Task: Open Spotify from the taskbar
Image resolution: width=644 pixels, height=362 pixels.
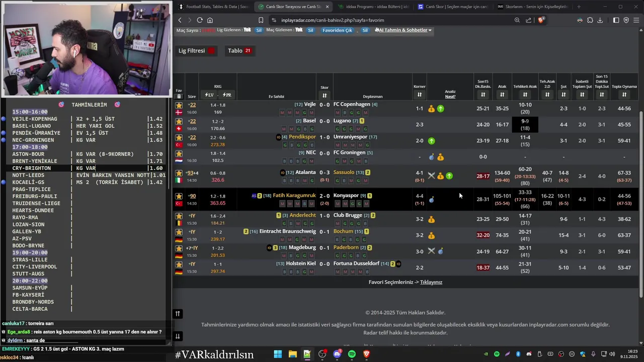Action: pos(352,354)
